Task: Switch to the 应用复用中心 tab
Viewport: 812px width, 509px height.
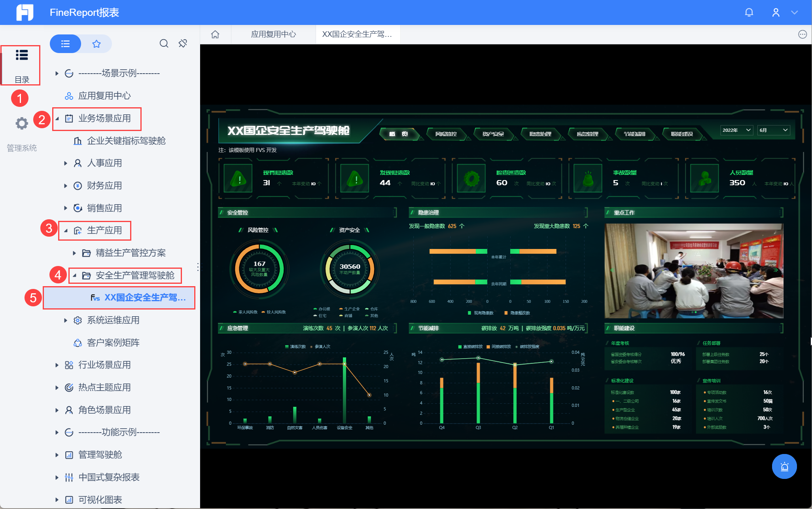Action: [x=273, y=34]
